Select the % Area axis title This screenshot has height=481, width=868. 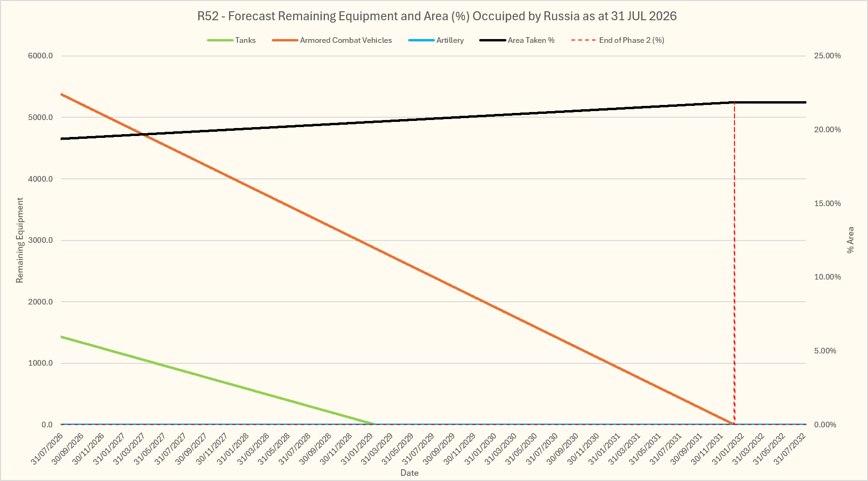pyautogui.click(x=851, y=240)
